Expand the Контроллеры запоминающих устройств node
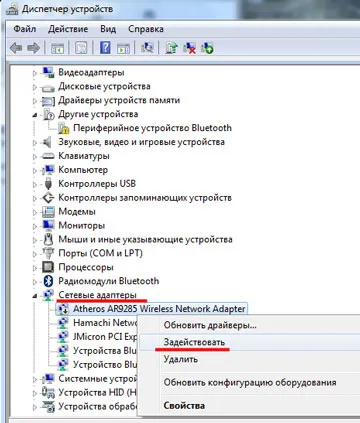The image size is (360, 423). pos(35,198)
